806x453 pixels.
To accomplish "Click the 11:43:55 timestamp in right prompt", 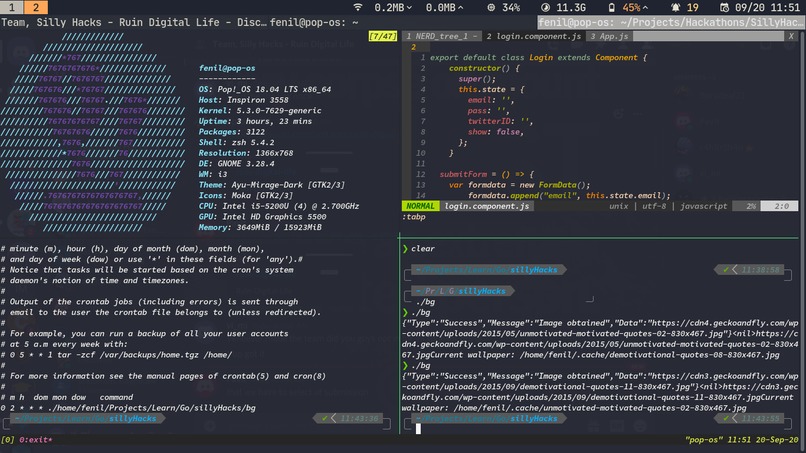I will point(760,419).
